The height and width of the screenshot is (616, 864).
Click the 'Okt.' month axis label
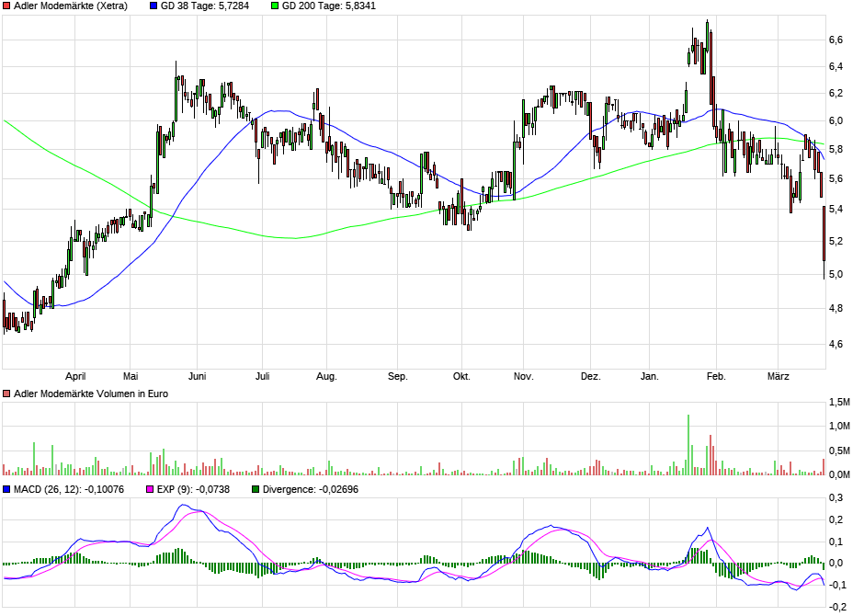[x=461, y=377]
